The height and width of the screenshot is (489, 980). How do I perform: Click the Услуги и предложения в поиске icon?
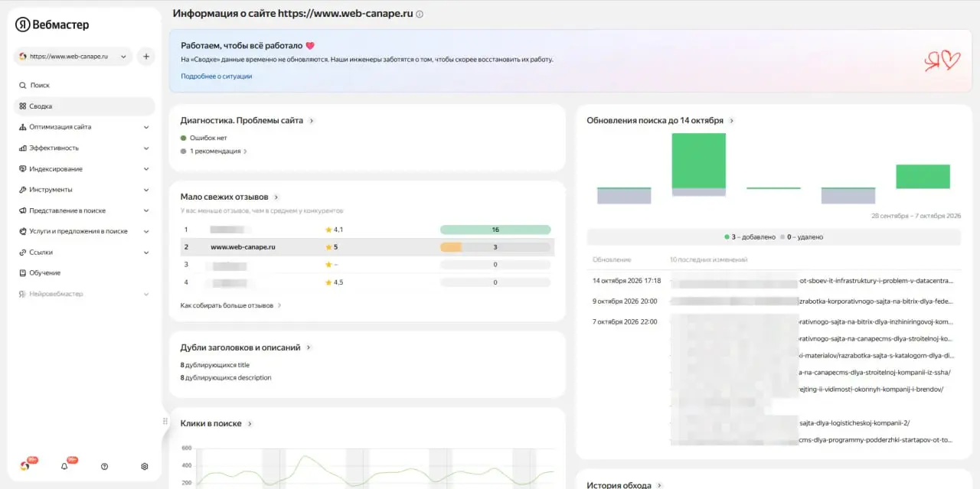pyautogui.click(x=23, y=231)
